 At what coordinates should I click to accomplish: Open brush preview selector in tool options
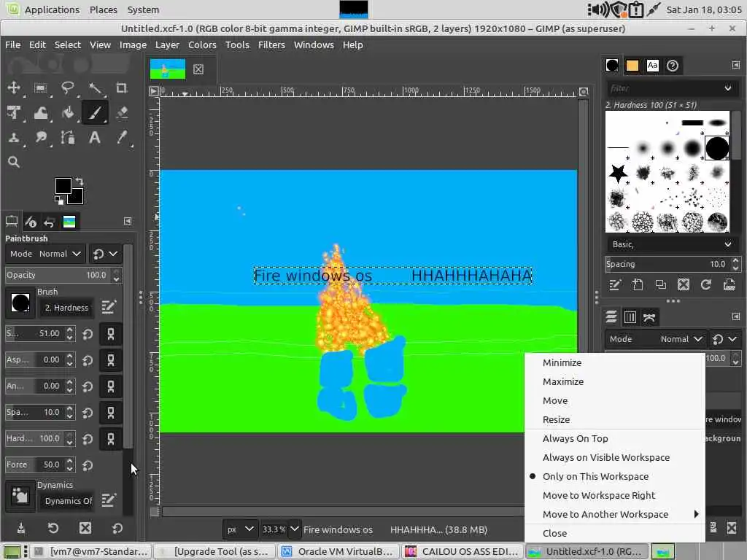pos(20,303)
